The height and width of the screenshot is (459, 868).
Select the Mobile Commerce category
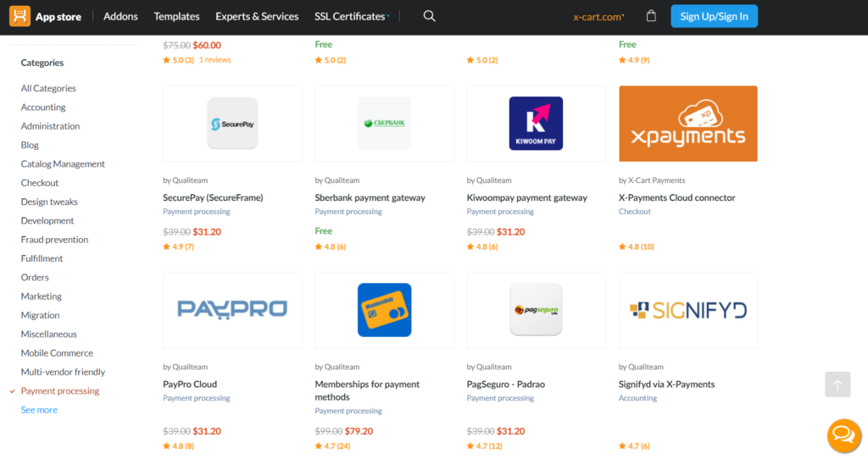57,353
